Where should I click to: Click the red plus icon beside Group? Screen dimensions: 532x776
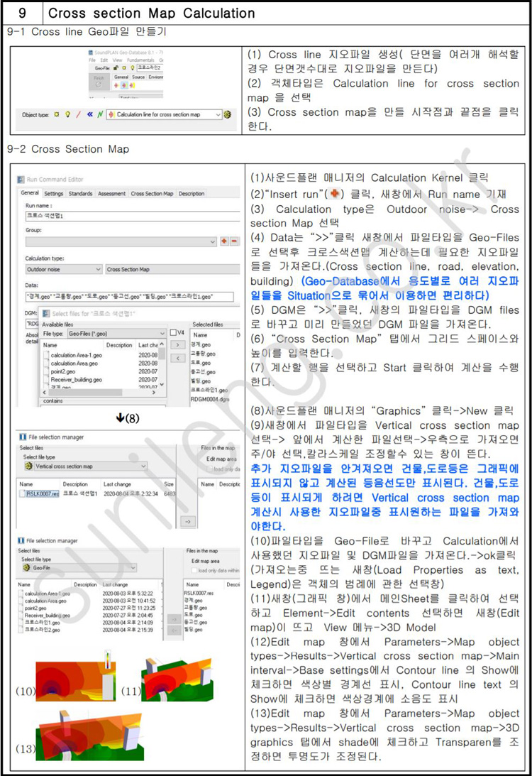point(224,241)
